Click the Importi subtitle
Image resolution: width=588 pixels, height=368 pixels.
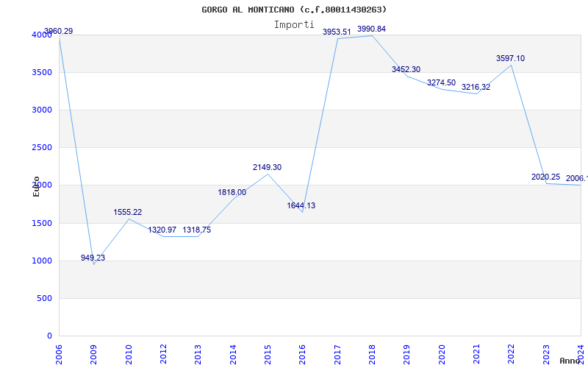coord(294,25)
